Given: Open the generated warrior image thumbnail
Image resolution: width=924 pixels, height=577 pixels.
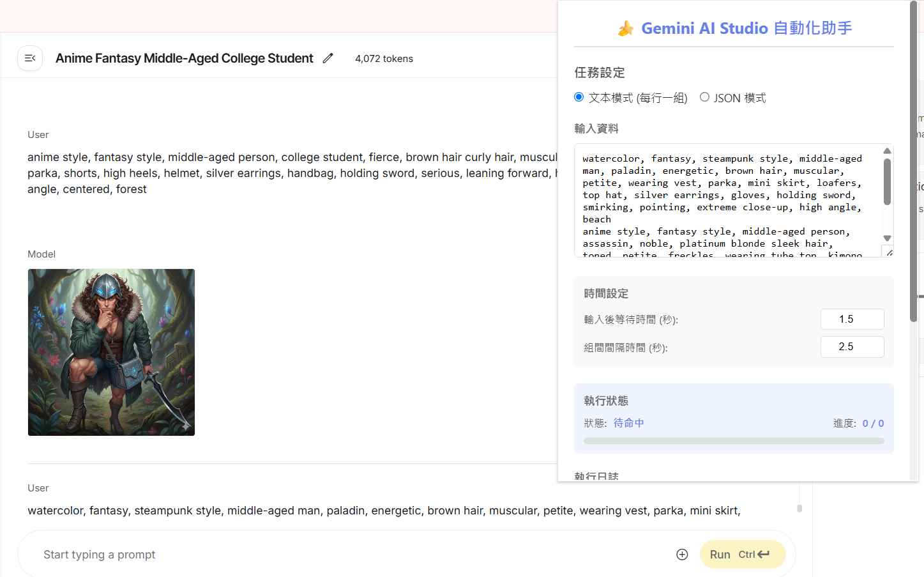Looking at the screenshot, I should click(111, 352).
